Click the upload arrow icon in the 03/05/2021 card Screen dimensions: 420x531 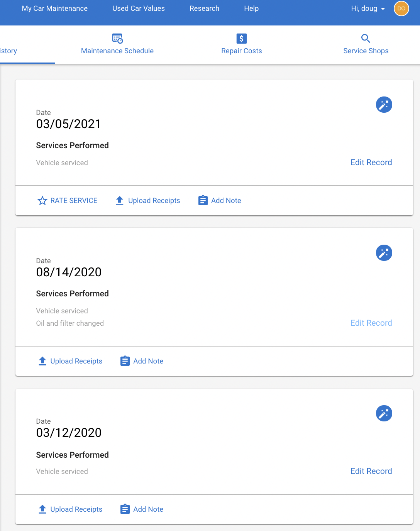coord(120,200)
